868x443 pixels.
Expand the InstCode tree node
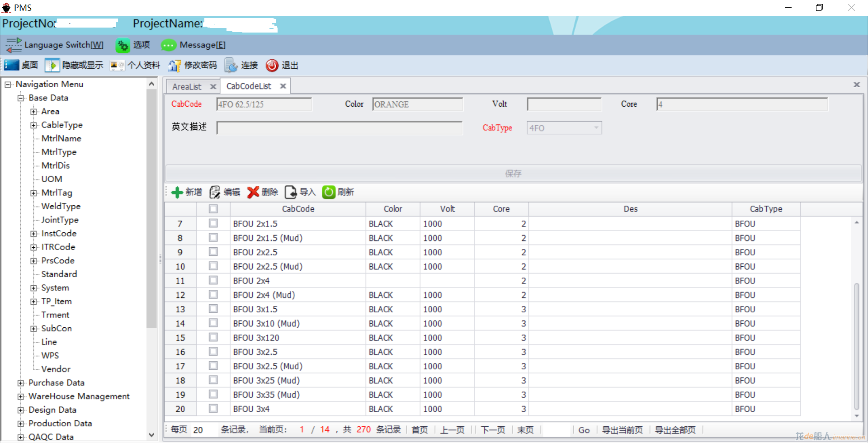(33, 234)
